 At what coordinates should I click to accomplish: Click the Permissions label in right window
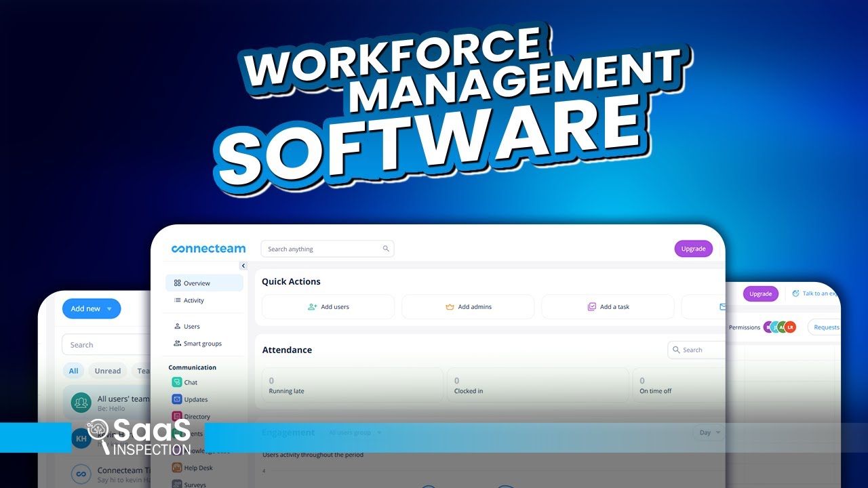pos(745,327)
